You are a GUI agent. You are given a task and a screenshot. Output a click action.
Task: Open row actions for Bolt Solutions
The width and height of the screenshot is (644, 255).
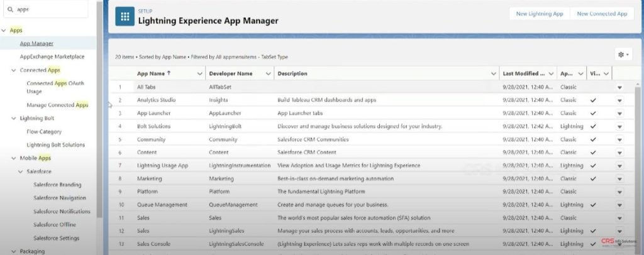[619, 127]
